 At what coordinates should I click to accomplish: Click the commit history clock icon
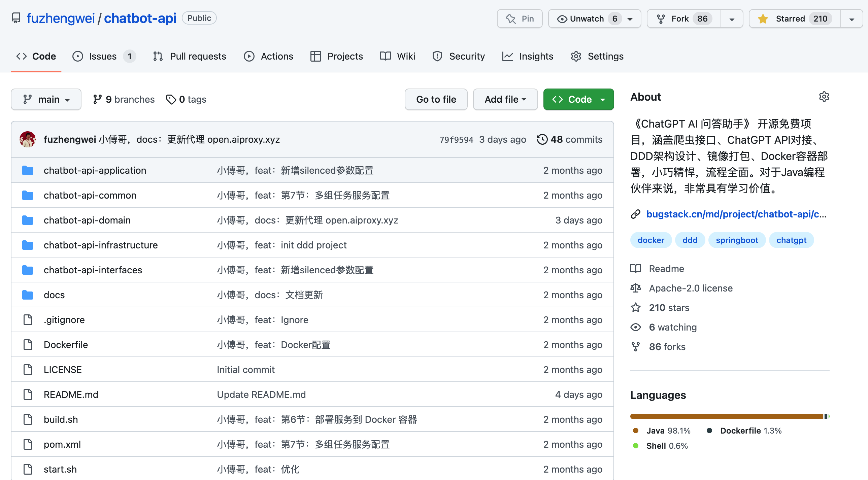point(542,139)
